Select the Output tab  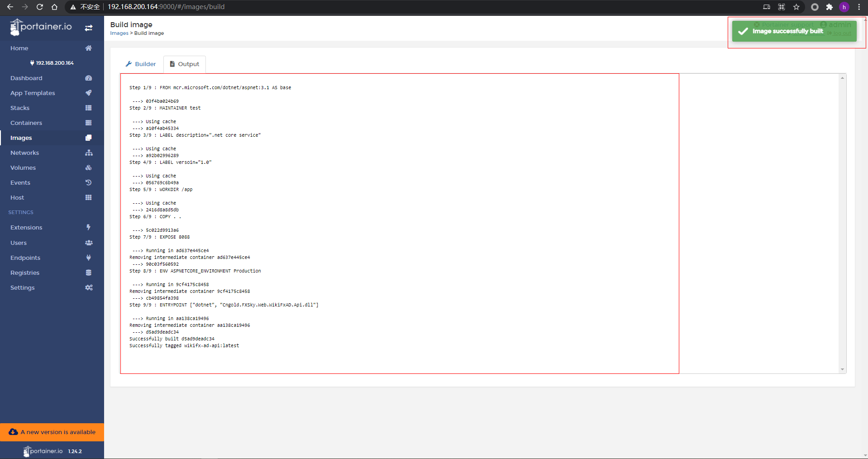pos(185,64)
